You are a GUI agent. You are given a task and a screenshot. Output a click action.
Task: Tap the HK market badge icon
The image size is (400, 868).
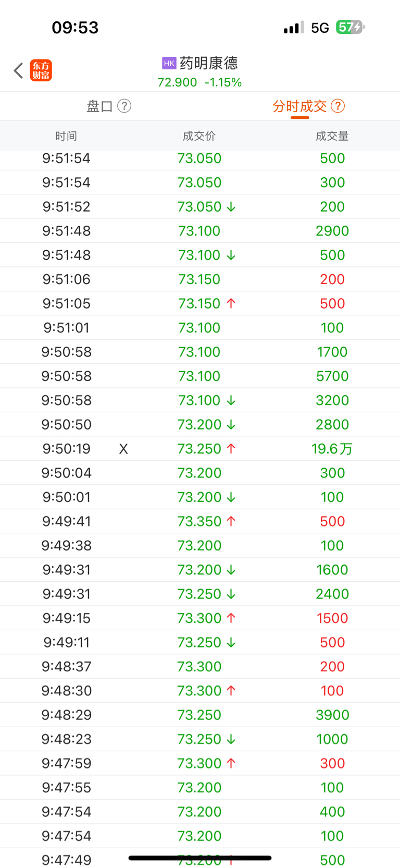point(169,63)
